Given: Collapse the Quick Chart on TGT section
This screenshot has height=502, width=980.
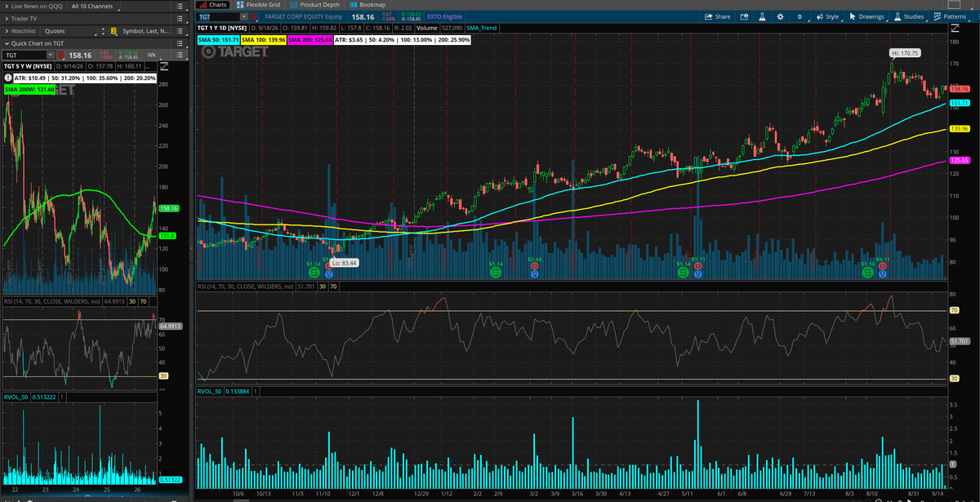Looking at the screenshot, I should [x=7, y=43].
